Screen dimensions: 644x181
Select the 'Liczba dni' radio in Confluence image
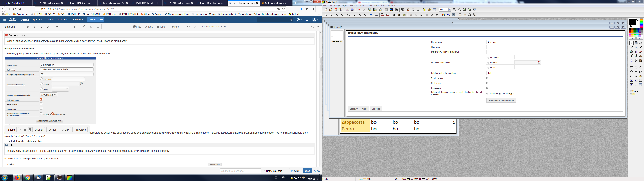tap(41, 79)
